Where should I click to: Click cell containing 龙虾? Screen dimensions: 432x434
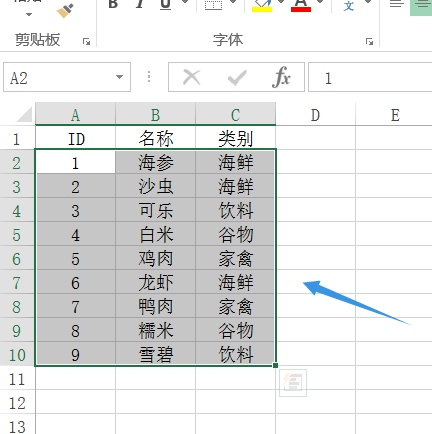(155, 283)
